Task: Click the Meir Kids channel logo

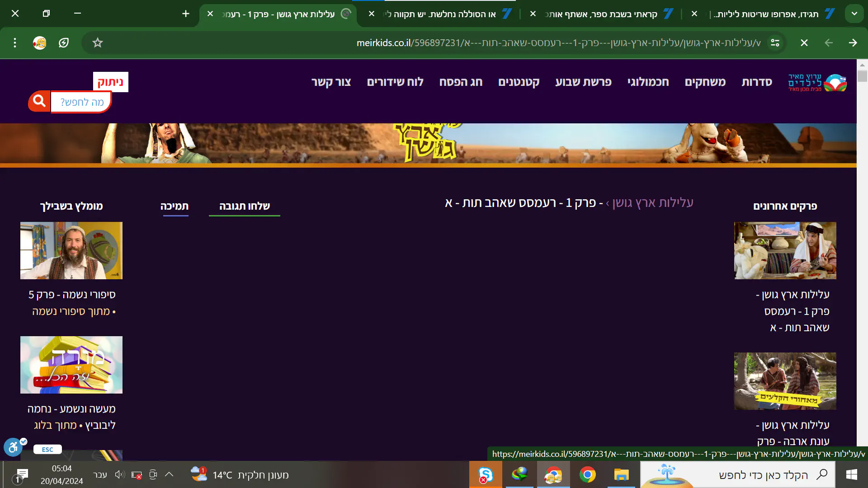Action: click(817, 83)
